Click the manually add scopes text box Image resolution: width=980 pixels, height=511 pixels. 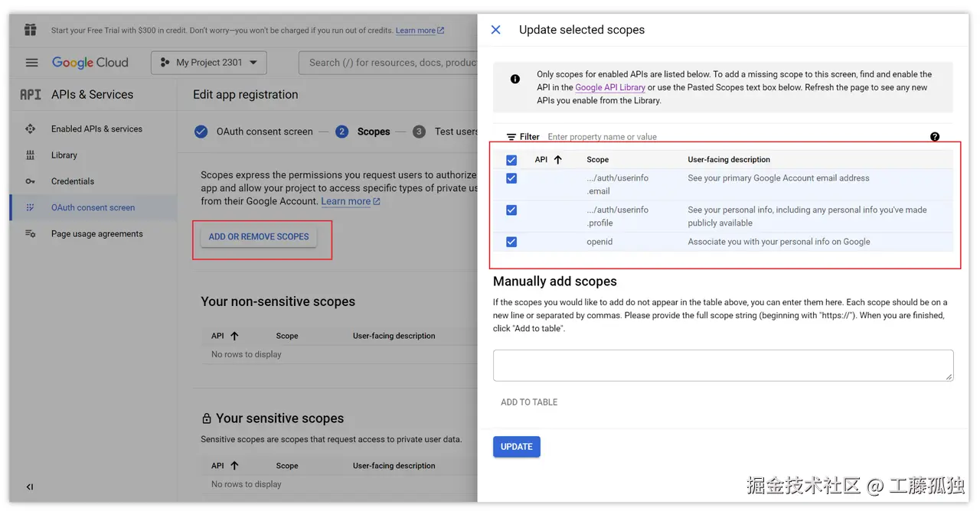[723, 365]
